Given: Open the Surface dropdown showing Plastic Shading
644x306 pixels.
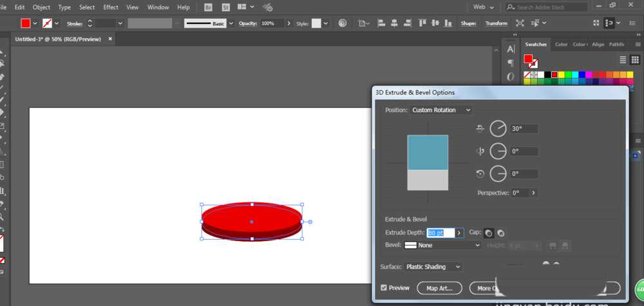Looking at the screenshot, I should pos(433,267).
